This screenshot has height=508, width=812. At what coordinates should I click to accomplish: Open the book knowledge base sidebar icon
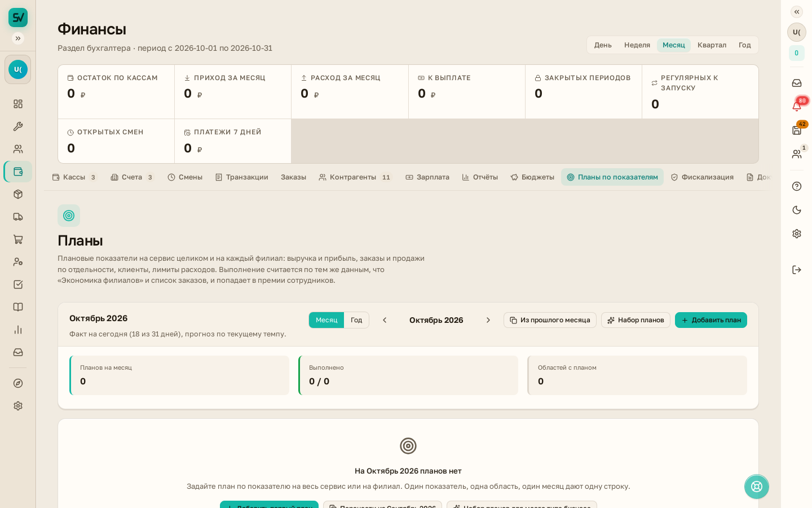coord(18,307)
